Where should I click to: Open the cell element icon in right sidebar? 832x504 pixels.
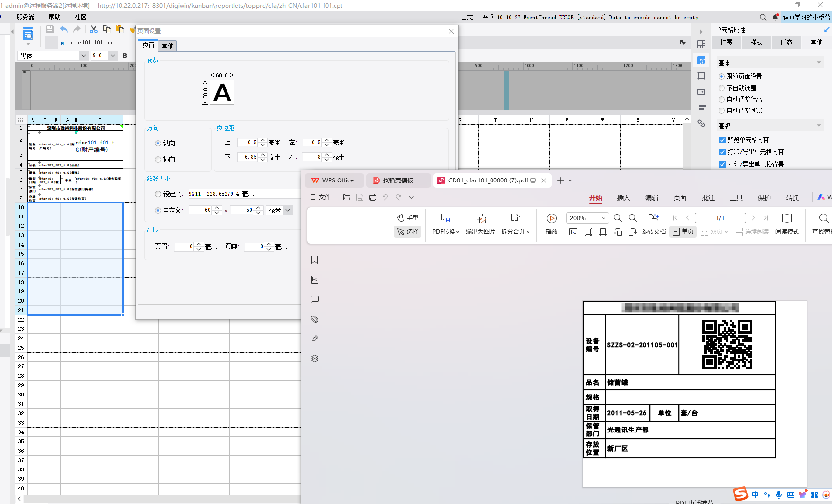tap(701, 44)
